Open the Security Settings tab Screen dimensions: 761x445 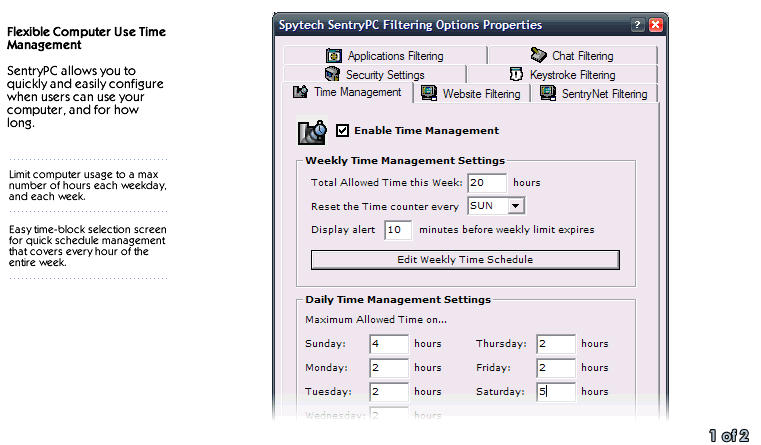point(375,75)
